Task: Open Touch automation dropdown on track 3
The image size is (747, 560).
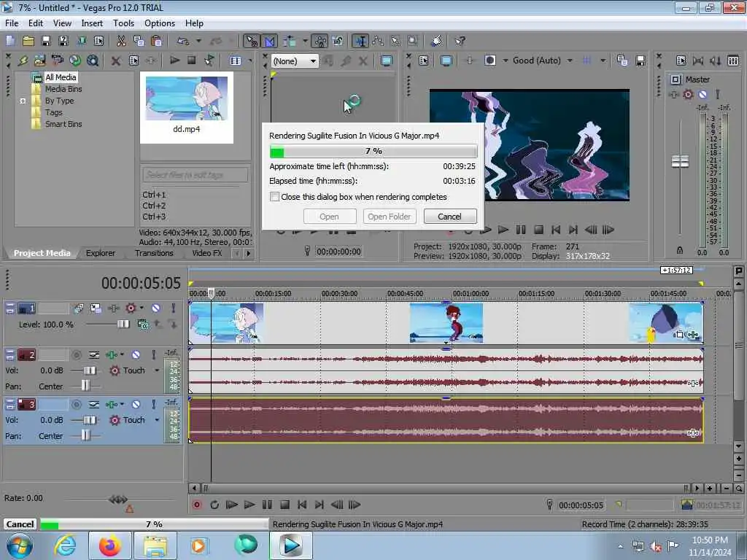Action: (x=157, y=420)
